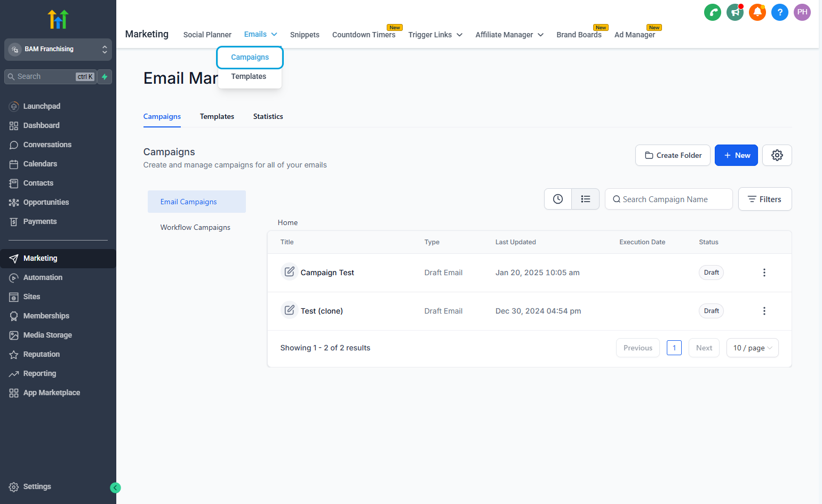
Task: Select Marketing in the sidebar
Action: pyautogui.click(x=58, y=258)
